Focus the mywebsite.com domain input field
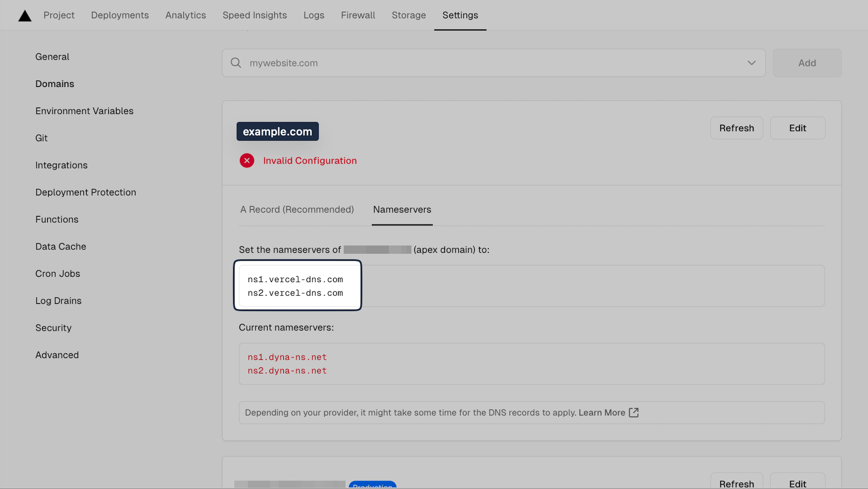Viewport: 868px width, 489px height. (x=494, y=63)
